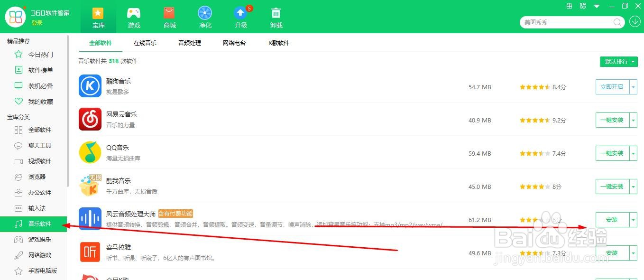Image resolution: width=644 pixels, height=280 pixels.
Task: Click the QR-style apps icon in title bar
Action: click(583, 6)
